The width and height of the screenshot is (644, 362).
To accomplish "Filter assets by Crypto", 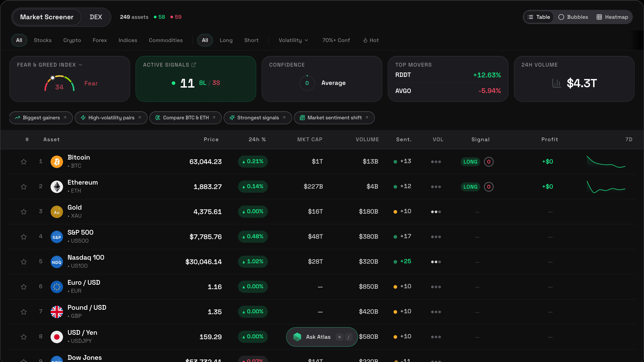I will pos(72,40).
